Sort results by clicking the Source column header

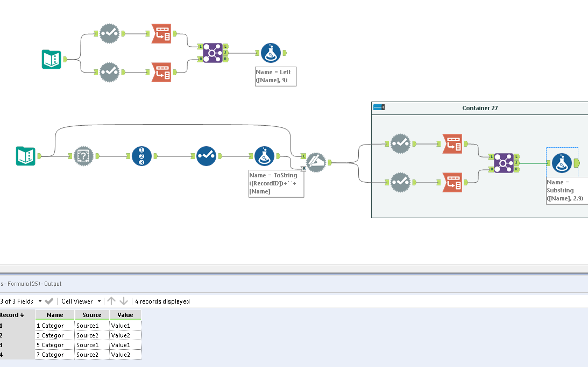click(x=91, y=315)
